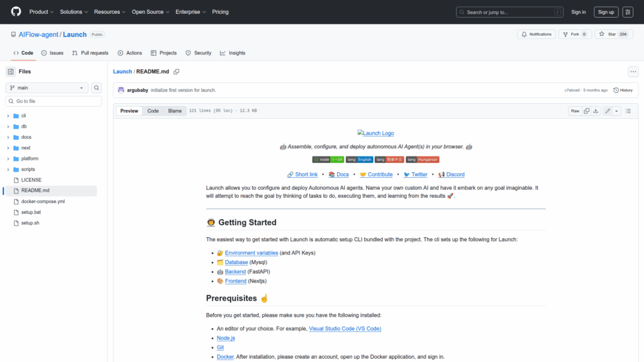Collapse the Files side panel icon
The image size is (644, 362).
(x=11, y=72)
